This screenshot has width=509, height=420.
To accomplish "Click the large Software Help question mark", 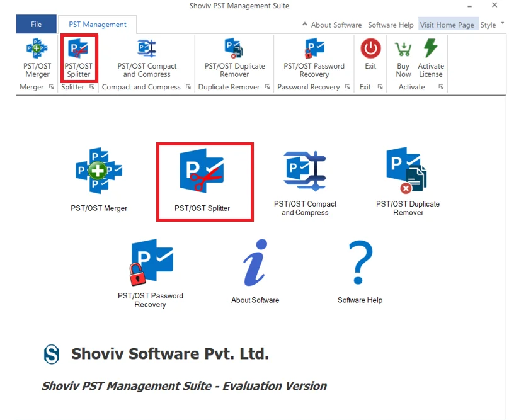I will [x=360, y=262].
